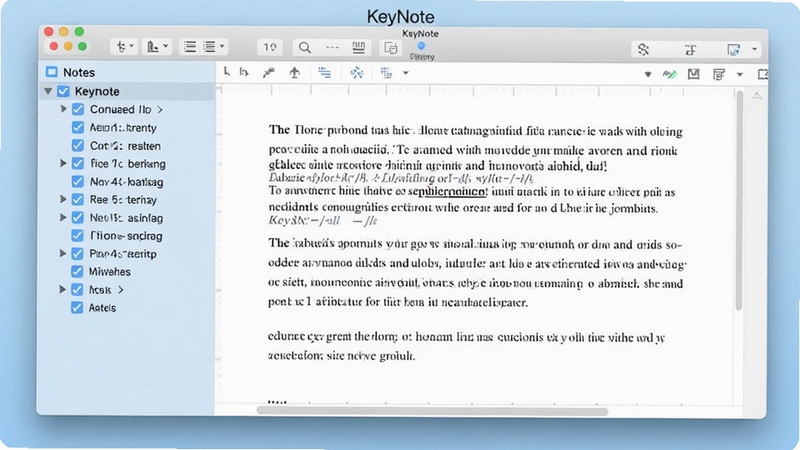Image resolution: width=800 pixels, height=450 pixels.
Task: Select the "Aeord:.krenty" row label
Action: (x=123, y=128)
